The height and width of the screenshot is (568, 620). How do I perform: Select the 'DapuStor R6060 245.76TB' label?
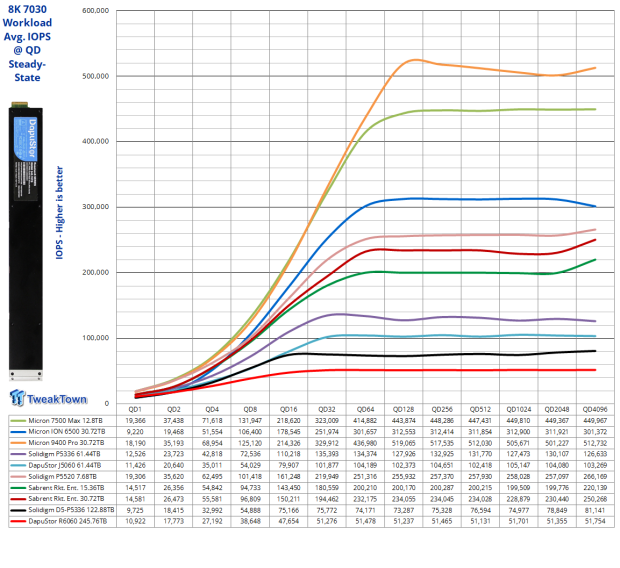point(68,521)
